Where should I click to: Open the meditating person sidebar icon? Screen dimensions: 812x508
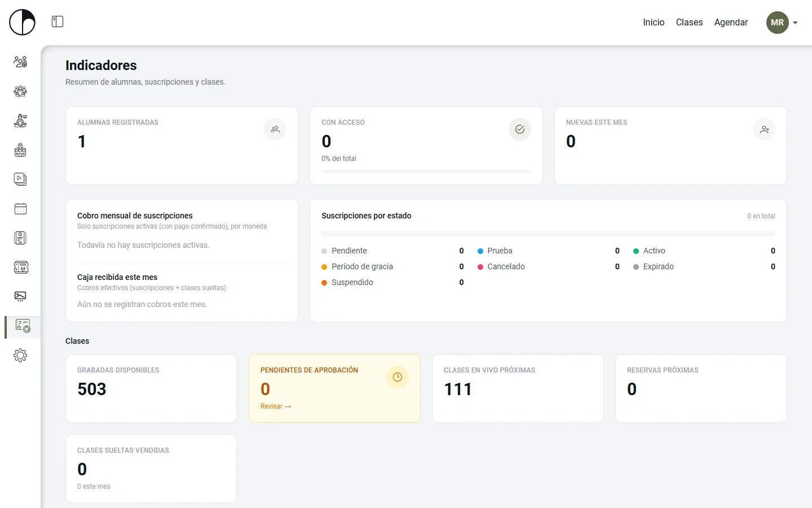20,121
